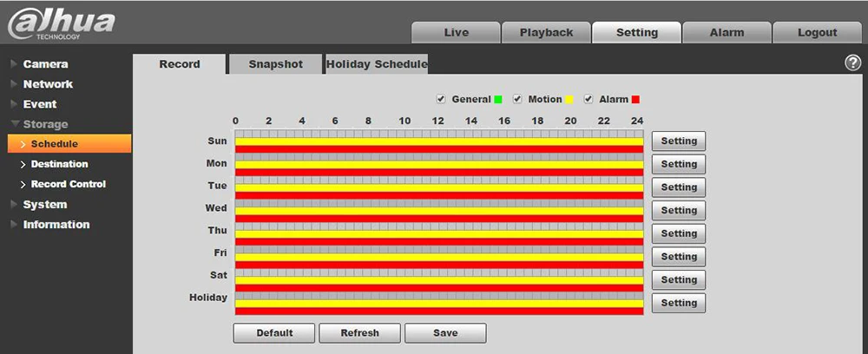
Task: Click the 24 hour mark label
Action: point(637,121)
